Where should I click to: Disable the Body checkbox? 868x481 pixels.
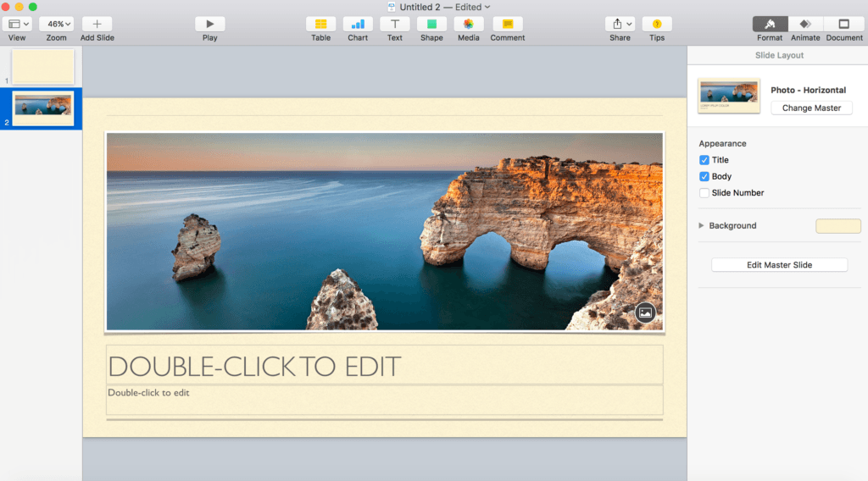pos(704,177)
